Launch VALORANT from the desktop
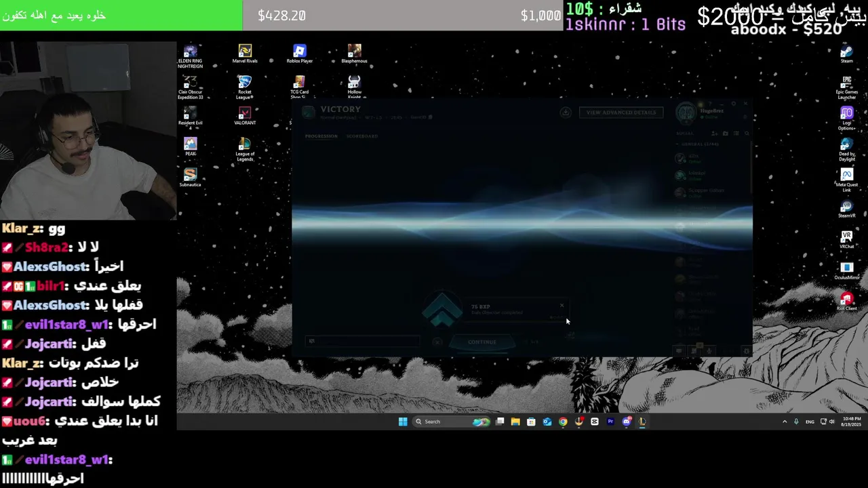Viewport: 868px width, 488px height. point(245,116)
